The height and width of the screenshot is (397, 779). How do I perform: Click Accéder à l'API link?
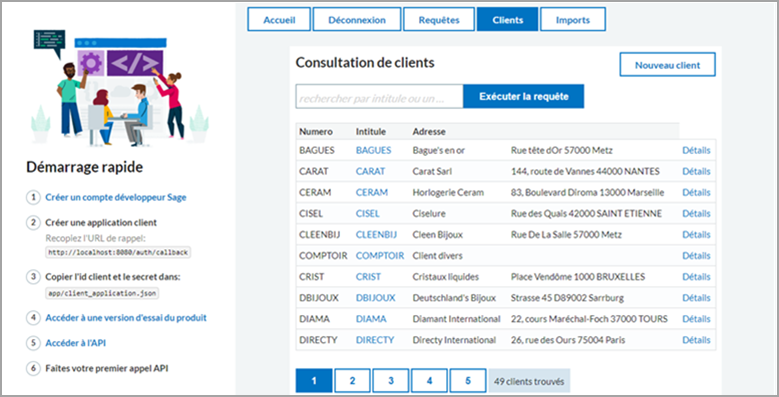point(76,343)
